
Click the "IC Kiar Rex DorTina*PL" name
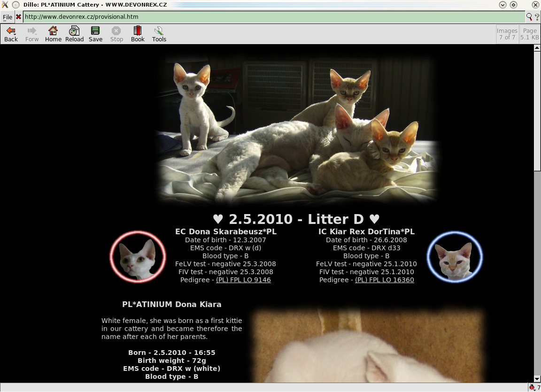tap(366, 232)
